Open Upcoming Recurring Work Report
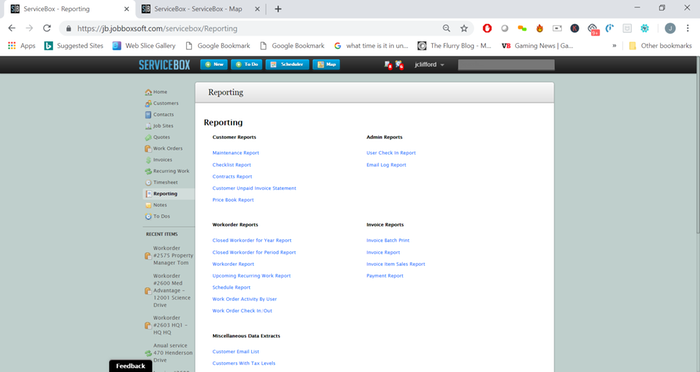This screenshot has height=372, width=700. tap(251, 276)
